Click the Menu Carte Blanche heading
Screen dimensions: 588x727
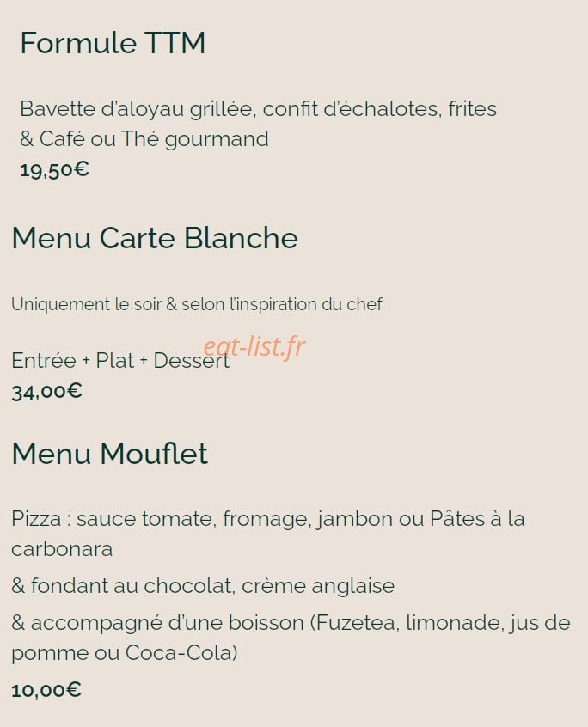(x=155, y=238)
